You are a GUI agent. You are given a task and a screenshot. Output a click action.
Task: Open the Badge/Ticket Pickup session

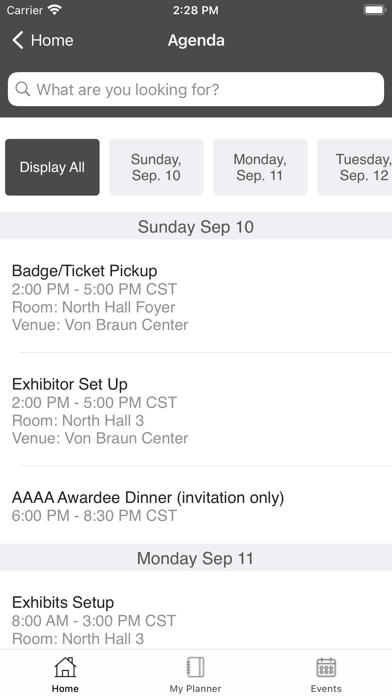(196, 296)
